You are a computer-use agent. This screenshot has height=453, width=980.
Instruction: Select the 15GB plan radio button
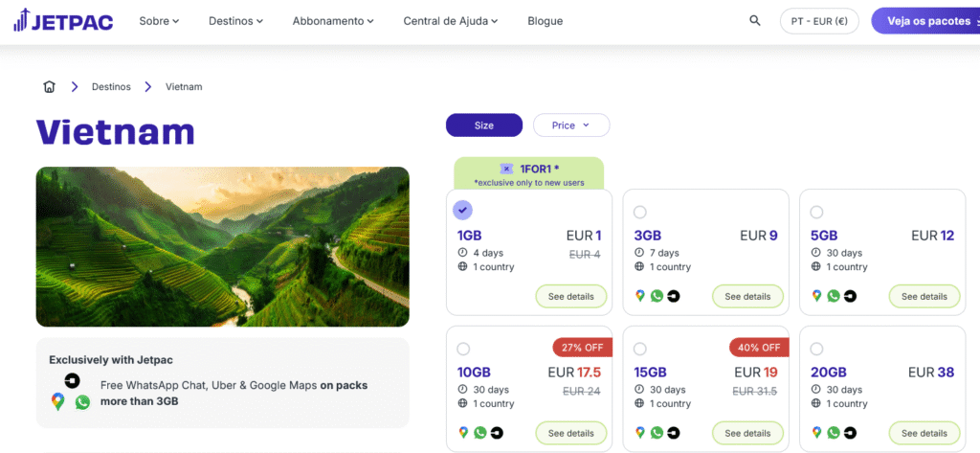pyautogui.click(x=640, y=350)
